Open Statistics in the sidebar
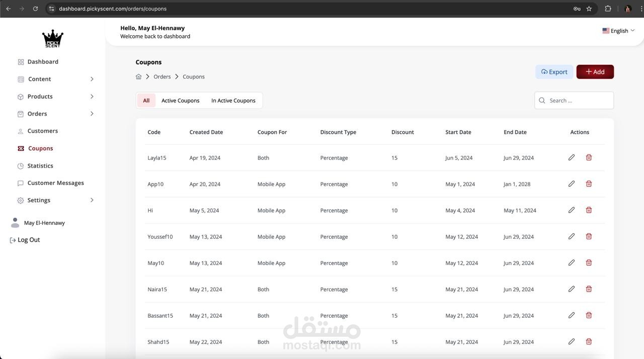 coord(40,165)
